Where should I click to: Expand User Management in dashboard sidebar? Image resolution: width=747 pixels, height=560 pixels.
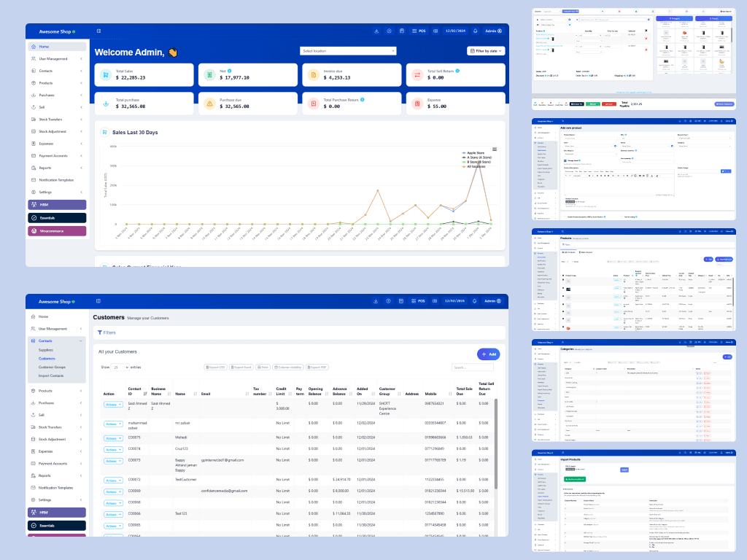click(x=57, y=58)
